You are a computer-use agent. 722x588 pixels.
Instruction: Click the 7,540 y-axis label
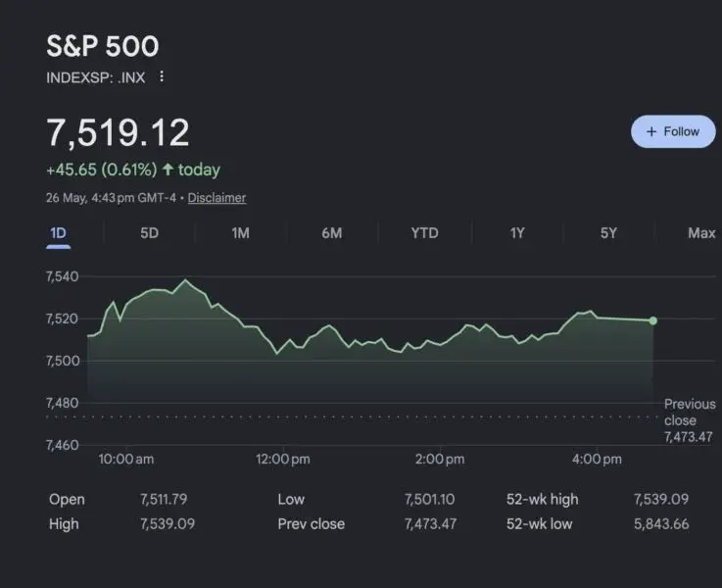62,276
